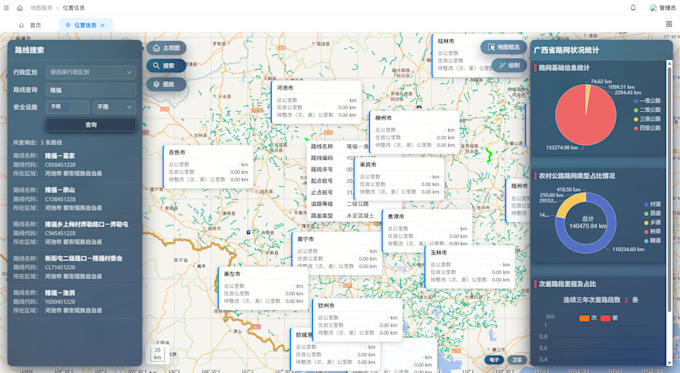Click the orange 次 bar chart legend swatch
The image size is (680, 373).
tap(585, 318)
